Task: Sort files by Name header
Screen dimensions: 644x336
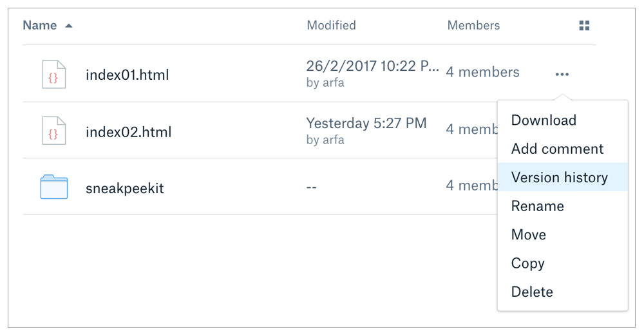Action: pyautogui.click(x=40, y=26)
